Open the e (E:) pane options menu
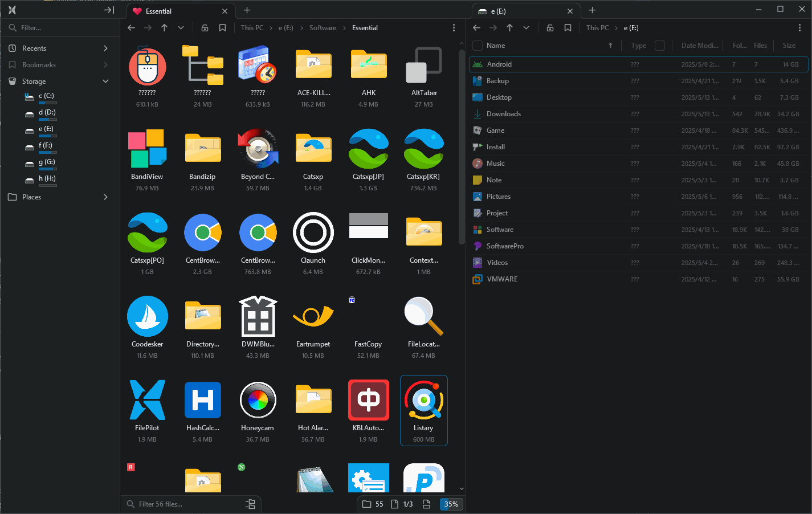This screenshot has height=514, width=812. pyautogui.click(x=799, y=28)
